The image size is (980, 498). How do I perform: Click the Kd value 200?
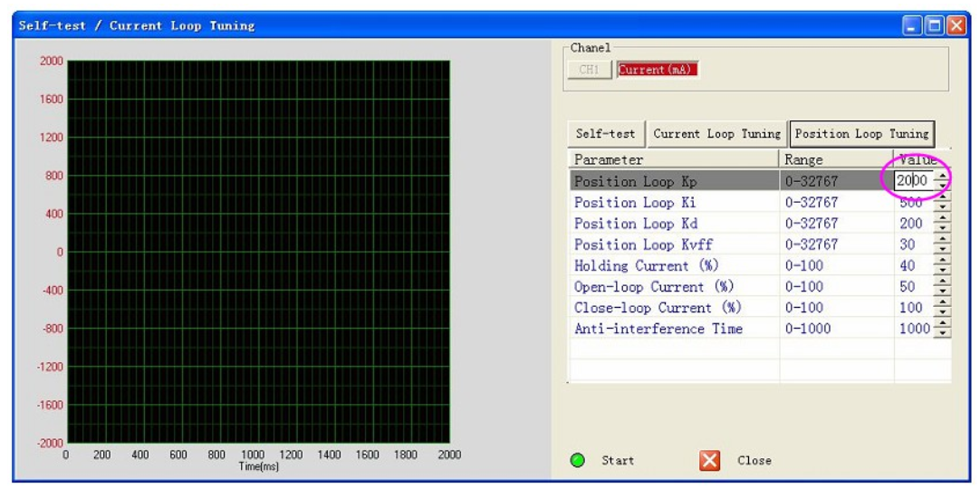pos(911,223)
